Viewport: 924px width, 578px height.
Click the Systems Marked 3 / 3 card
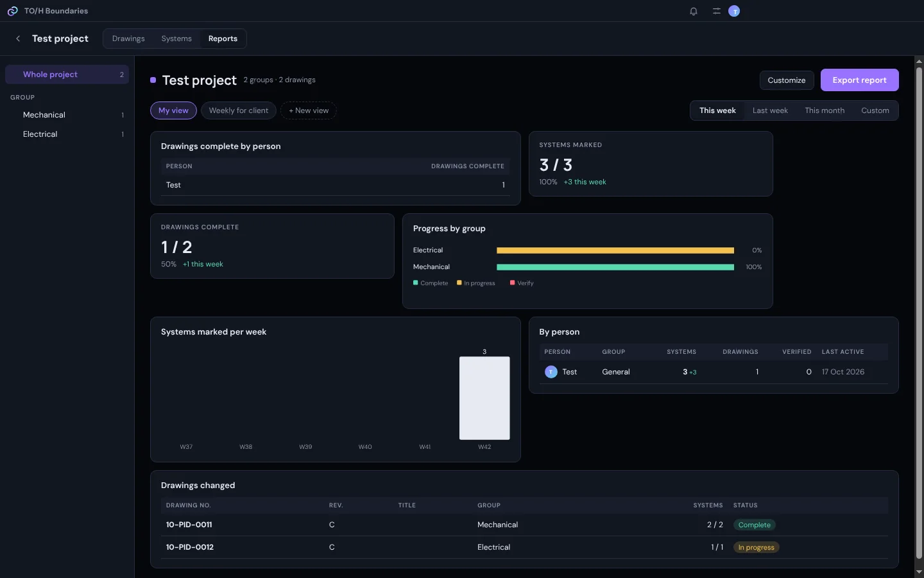tap(651, 164)
